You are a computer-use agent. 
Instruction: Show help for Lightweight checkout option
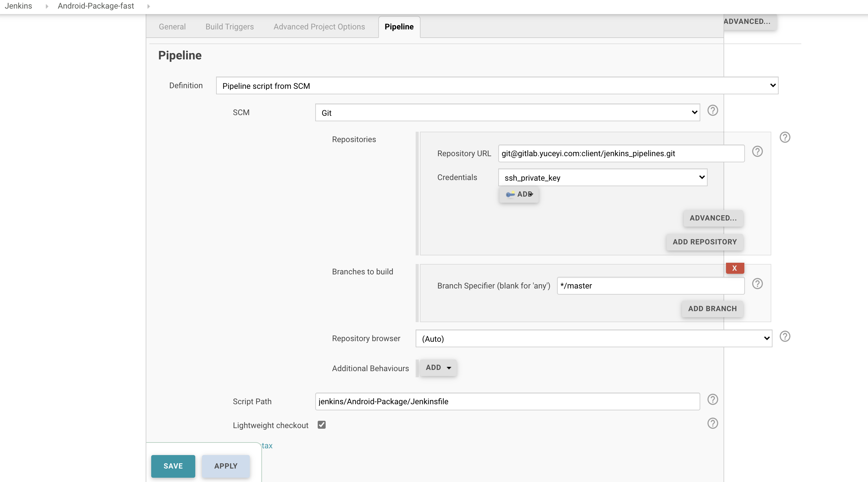pyautogui.click(x=712, y=423)
